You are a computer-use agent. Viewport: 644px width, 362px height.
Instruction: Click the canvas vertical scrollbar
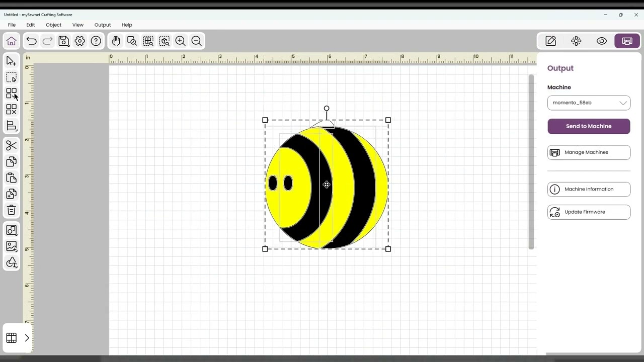(x=531, y=162)
